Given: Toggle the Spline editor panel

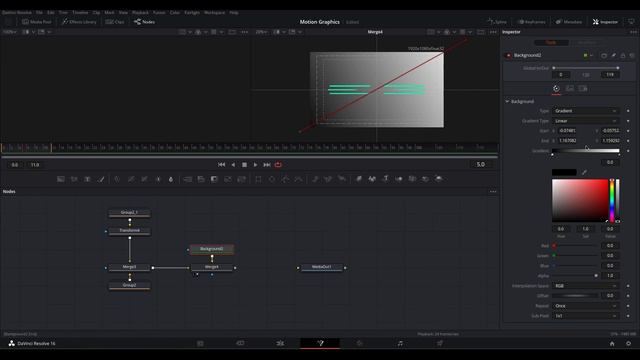Looking at the screenshot, I should pyautogui.click(x=497, y=22).
